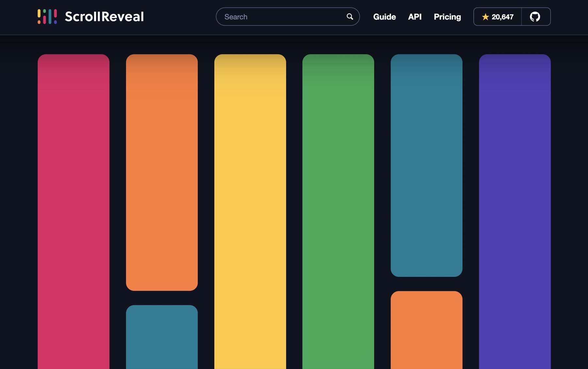Click the tall teal bar in the logo

(x=50, y=17)
